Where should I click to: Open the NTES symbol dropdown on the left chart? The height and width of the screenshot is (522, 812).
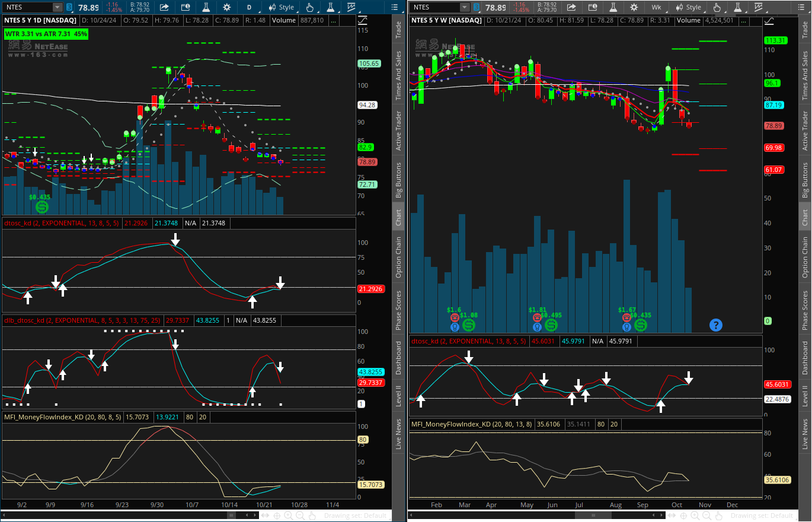pos(57,8)
